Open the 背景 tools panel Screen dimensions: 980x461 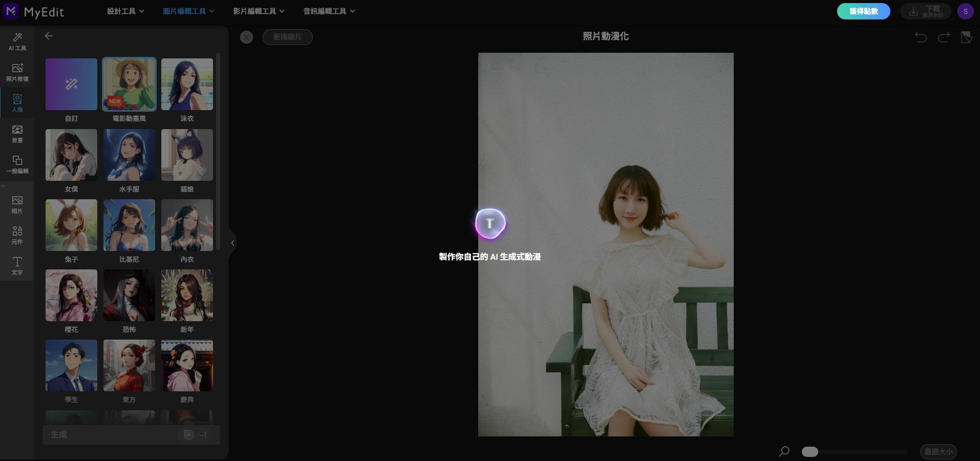click(17, 134)
